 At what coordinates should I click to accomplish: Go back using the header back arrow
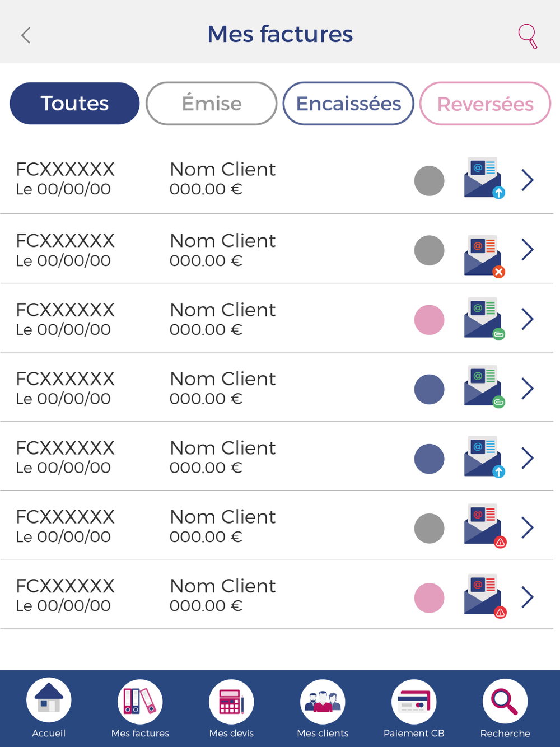pyautogui.click(x=26, y=35)
